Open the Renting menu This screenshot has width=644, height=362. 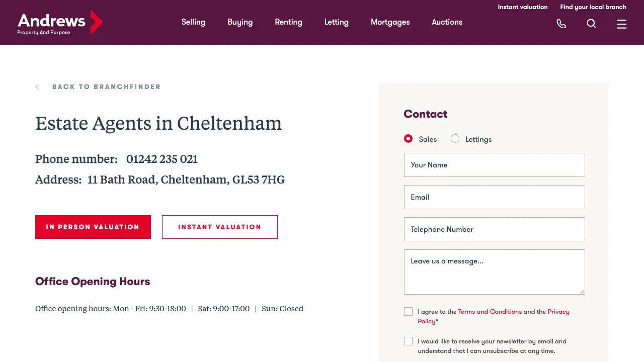288,22
